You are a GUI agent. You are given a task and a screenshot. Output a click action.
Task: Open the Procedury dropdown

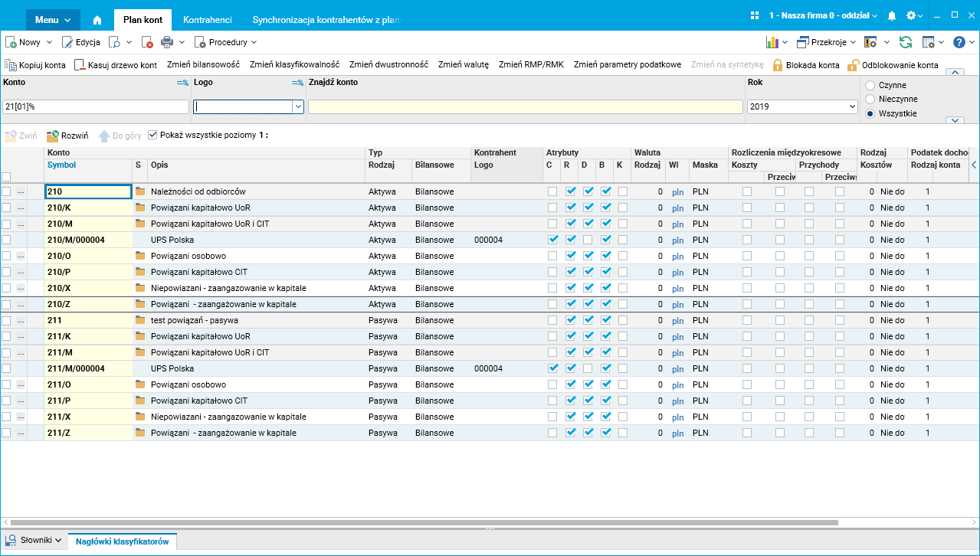coord(225,42)
